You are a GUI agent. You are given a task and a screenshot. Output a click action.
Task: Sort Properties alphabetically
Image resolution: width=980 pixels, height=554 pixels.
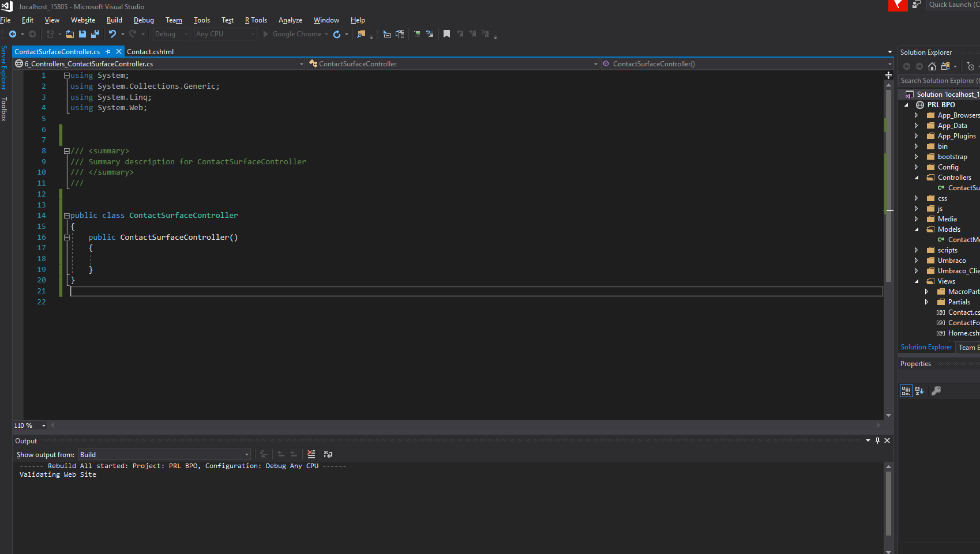pyautogui.click(x=919, y=391)
